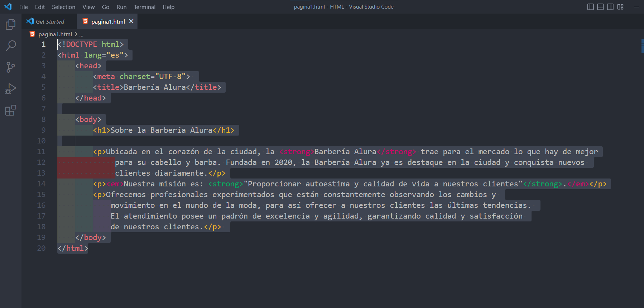Toggle primary side bar layout icon

[x=591, y=7]
